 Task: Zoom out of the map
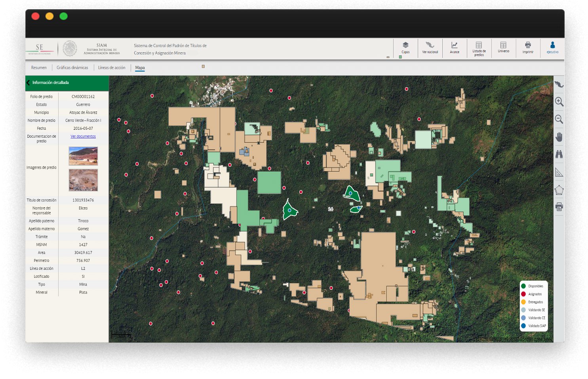[559, 119]
